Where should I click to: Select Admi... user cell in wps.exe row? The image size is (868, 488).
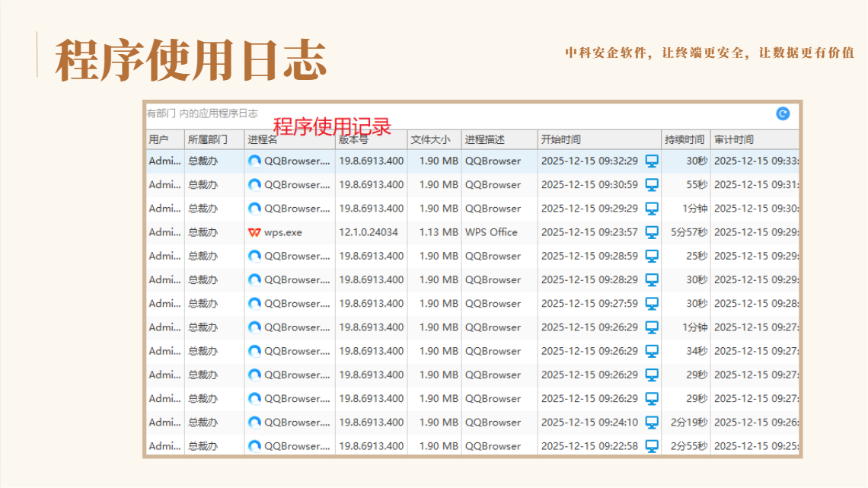click(x=164, y=232)
